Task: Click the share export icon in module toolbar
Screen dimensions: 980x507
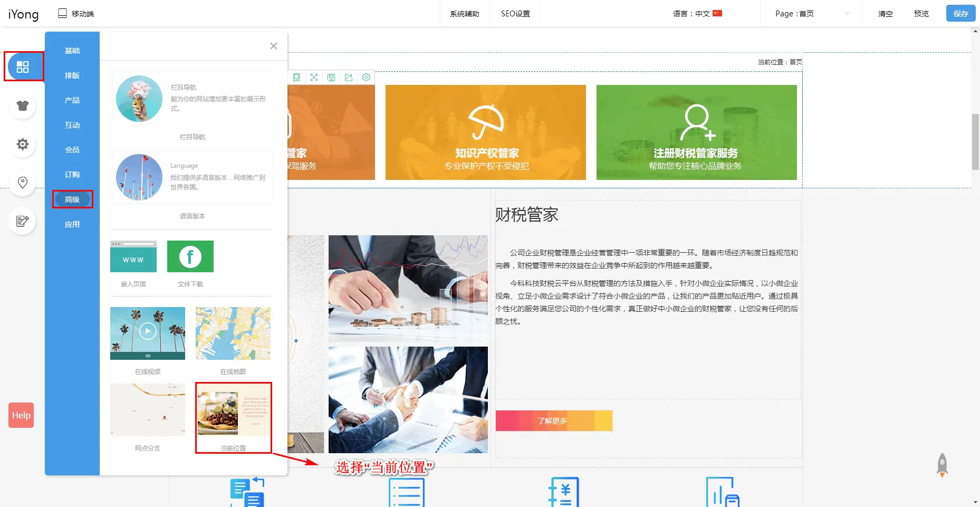Action: click(x=349, y=78)
